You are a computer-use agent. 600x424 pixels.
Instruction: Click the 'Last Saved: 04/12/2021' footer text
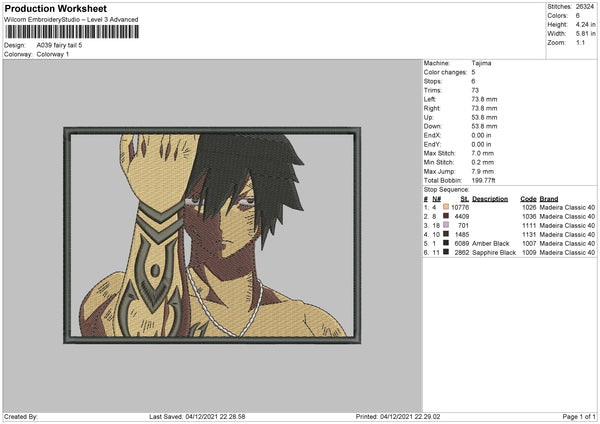tap(197, 416)
